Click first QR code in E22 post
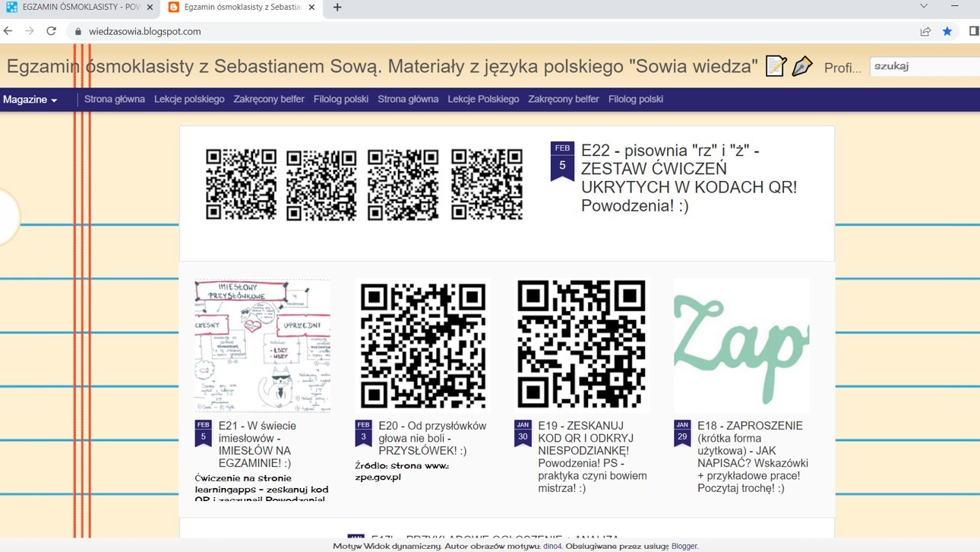Viewport: 980px width, 552px height. coord(241,185)
